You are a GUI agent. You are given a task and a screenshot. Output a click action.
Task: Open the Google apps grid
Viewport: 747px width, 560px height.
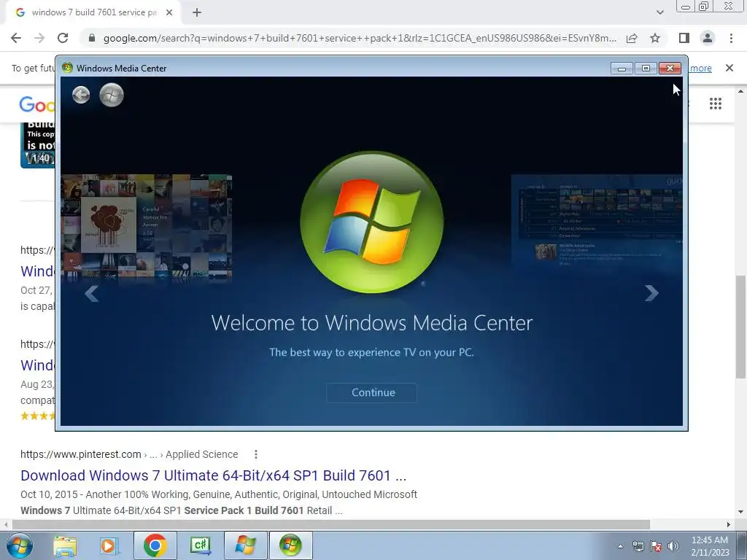click(x=715, y=104)
